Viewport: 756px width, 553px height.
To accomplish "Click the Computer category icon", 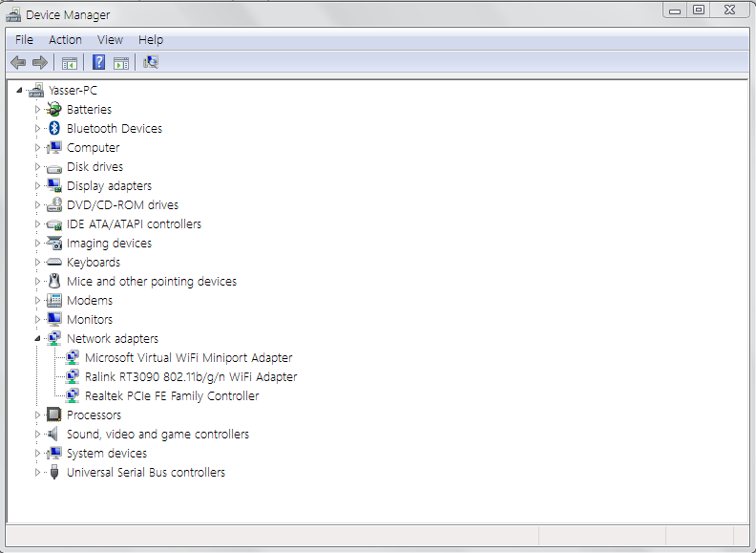I will (54, 147).
